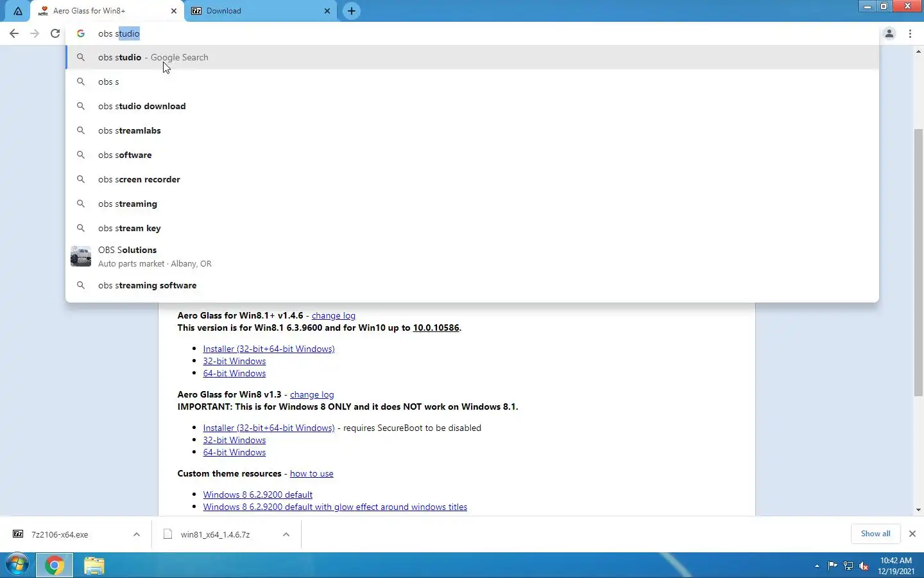Click Show all downloads button
The width and height of the screenshot is (924, 578).
coord(875,534)
